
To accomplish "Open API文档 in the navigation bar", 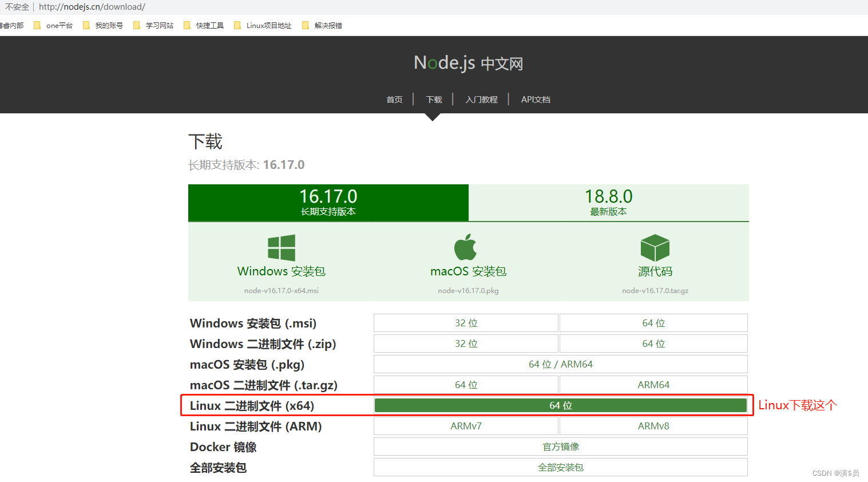I will [x=536, y=100].
